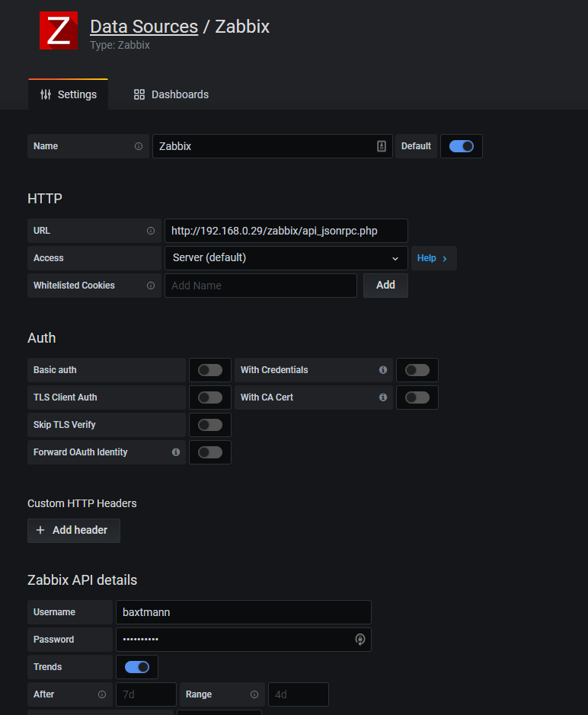Enable Basic auth
The image size is (588, 715).
point(209,369)
